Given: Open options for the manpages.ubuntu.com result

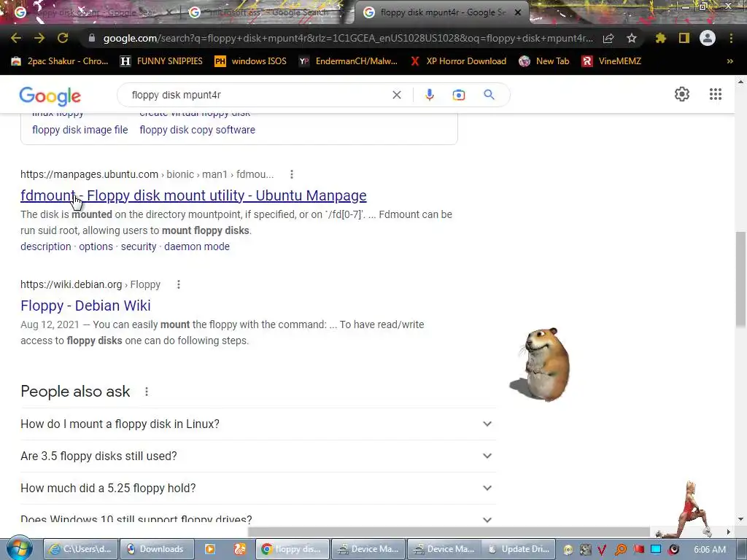Looking at the screenshot, I should point(292,175).
